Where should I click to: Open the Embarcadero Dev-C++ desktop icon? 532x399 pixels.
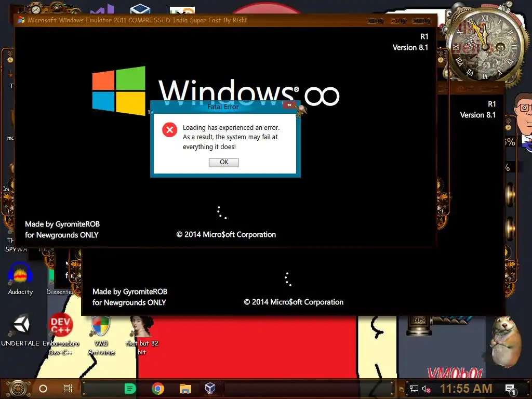(60, 334)
